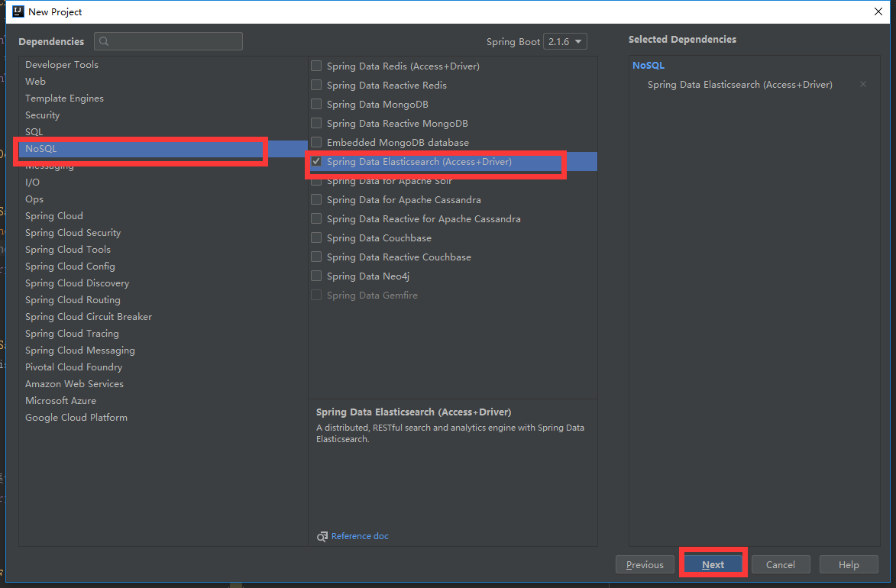896x588 pixels.
Task: Check Spring Data Reactive MongoDB
Action: [316, 123]
